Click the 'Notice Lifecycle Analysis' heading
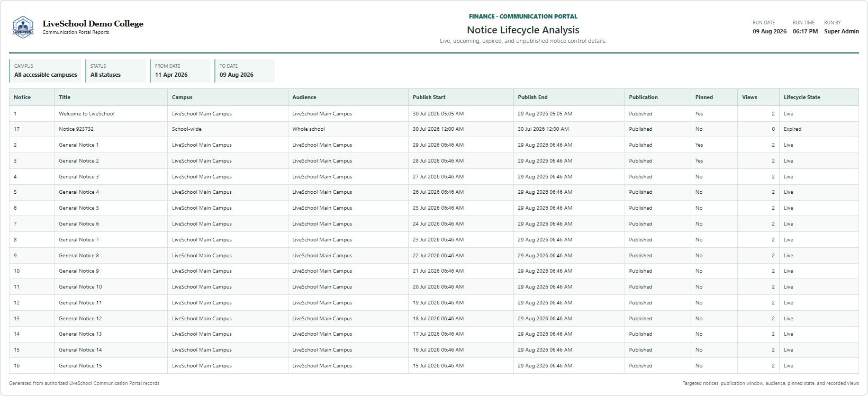This screenshot has height=396, width=868. (523, 30)
